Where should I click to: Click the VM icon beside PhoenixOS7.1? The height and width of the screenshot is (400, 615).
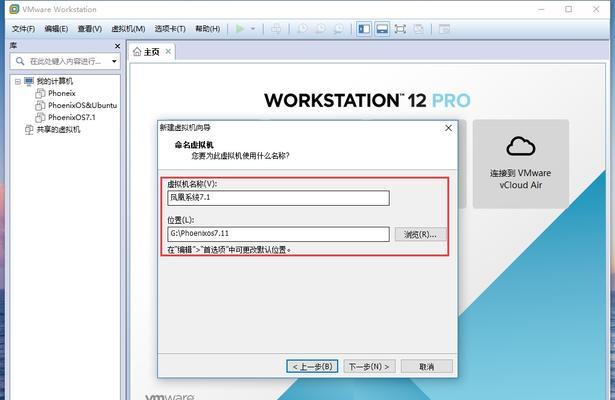tap(40, 117)
